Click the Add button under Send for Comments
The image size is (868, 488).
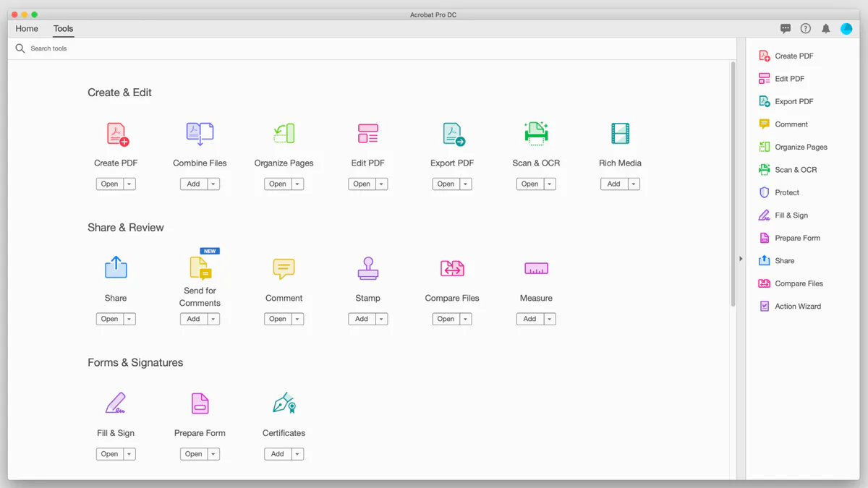pyautogui.click(x=193, y=318)
